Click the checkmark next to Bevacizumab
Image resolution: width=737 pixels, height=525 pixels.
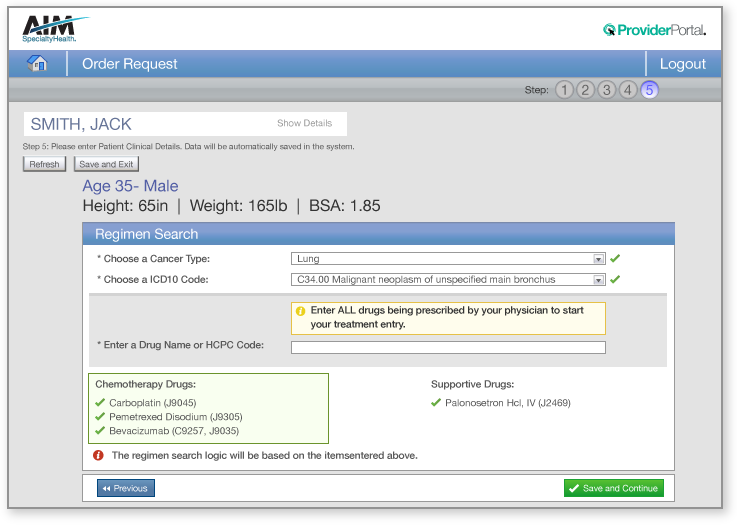[x=100, y=431]
